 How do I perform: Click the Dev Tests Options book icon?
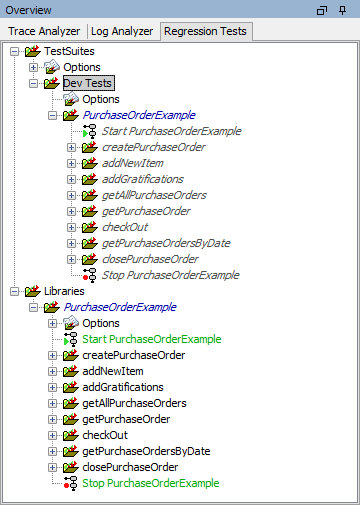71,99
